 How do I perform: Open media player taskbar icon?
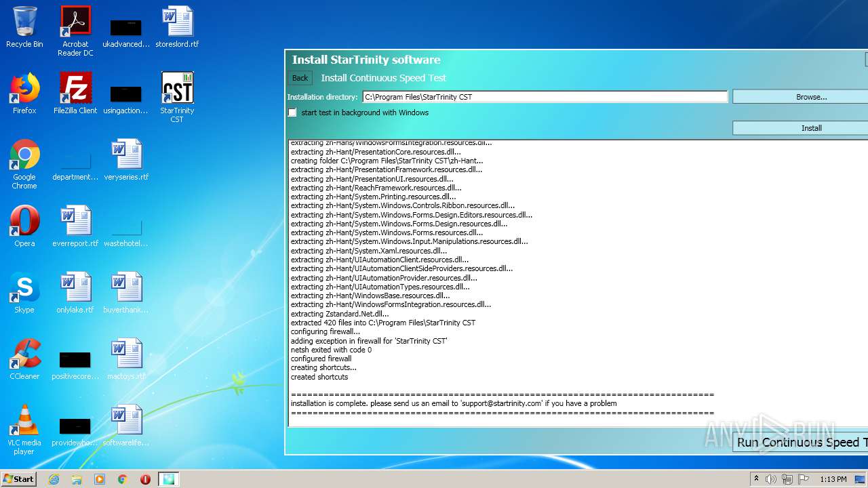[x=100, y=479]
